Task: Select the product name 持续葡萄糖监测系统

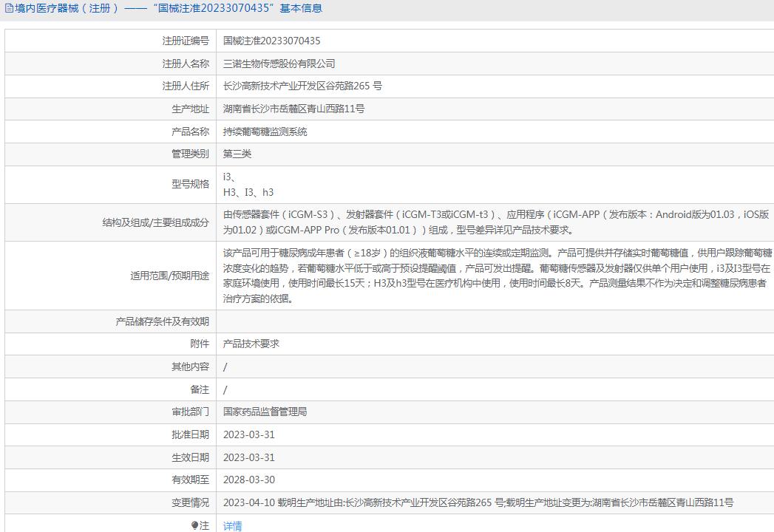Action: tap(265, 132)
